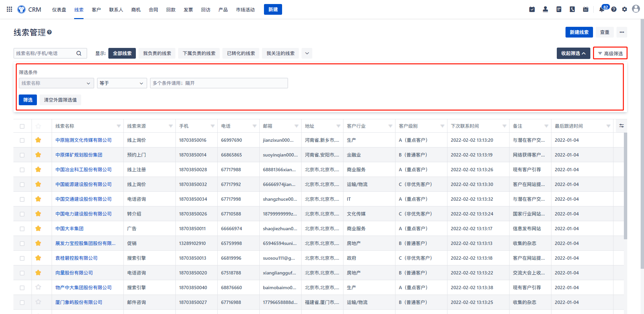Image resolution: width=644 pixels, height=314 pixels.
Task: Go to 仪表盘 menu
Action: click(x=59, y=10)
